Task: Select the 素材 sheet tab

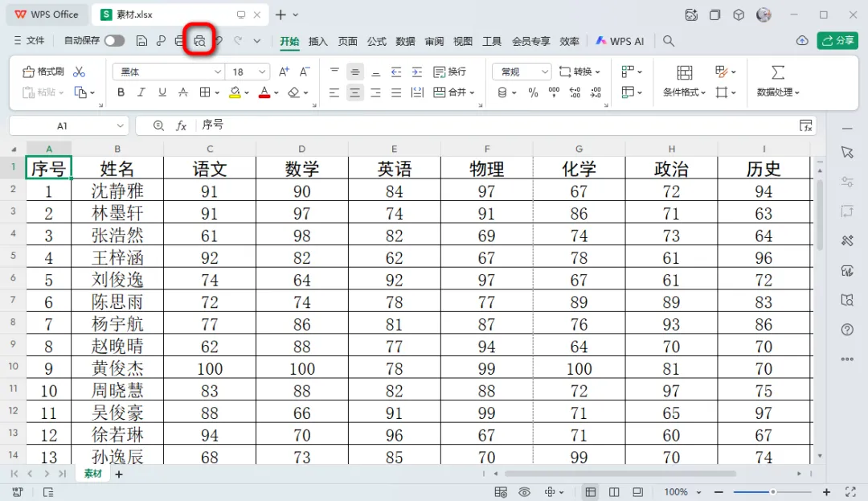Action: coord(93,474)
